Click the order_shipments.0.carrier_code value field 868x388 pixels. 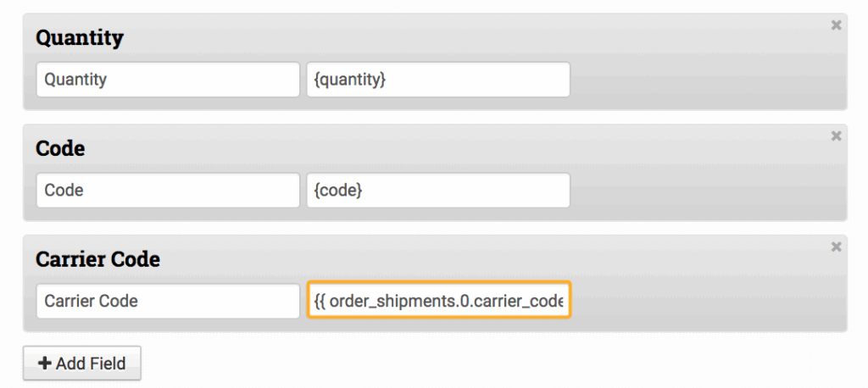point(439,301)
